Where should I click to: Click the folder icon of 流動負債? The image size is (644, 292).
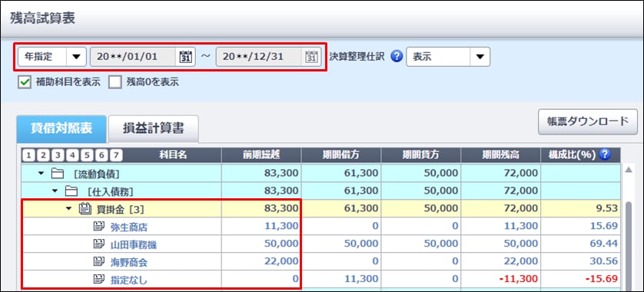click(57, 174)
